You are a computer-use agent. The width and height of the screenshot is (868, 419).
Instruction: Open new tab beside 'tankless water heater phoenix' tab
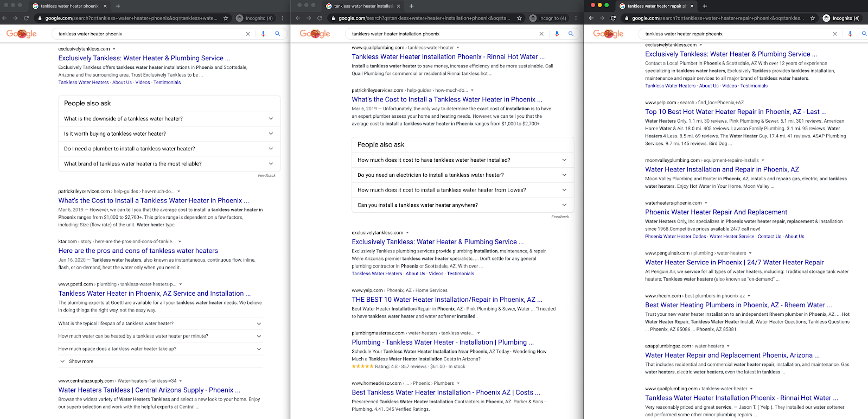coord(118,6)
